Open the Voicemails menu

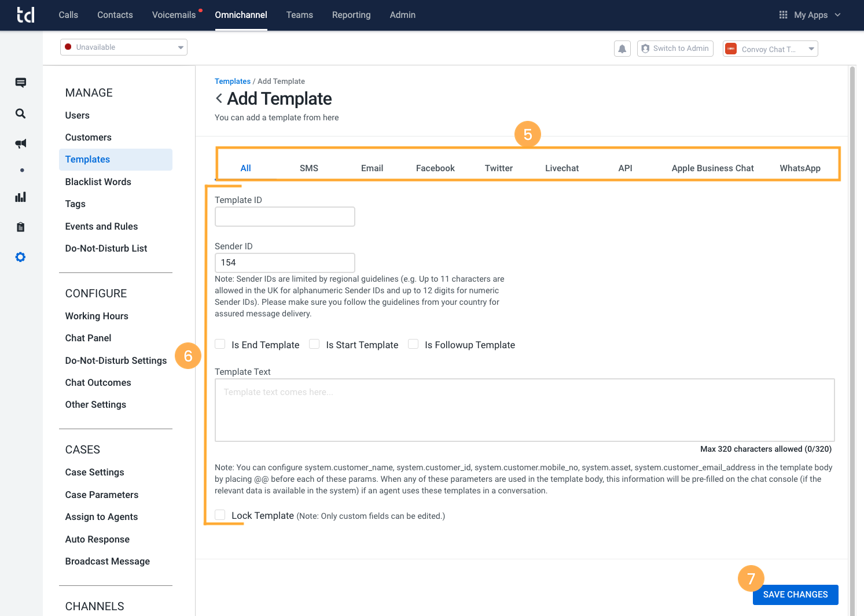point(174,15)
